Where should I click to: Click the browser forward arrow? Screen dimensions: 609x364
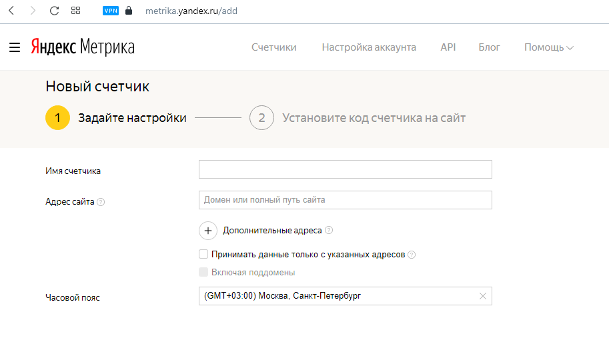point(33,11)
